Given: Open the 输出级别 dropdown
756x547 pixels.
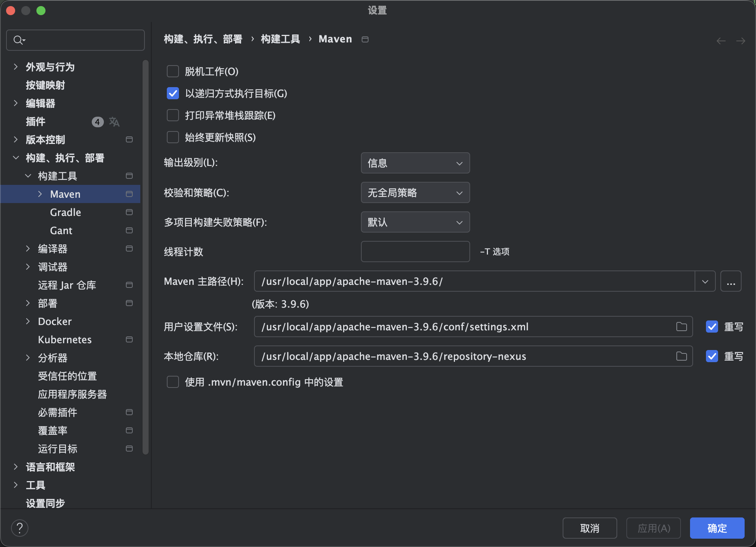Looking at the screenshot, I should 415,163.
